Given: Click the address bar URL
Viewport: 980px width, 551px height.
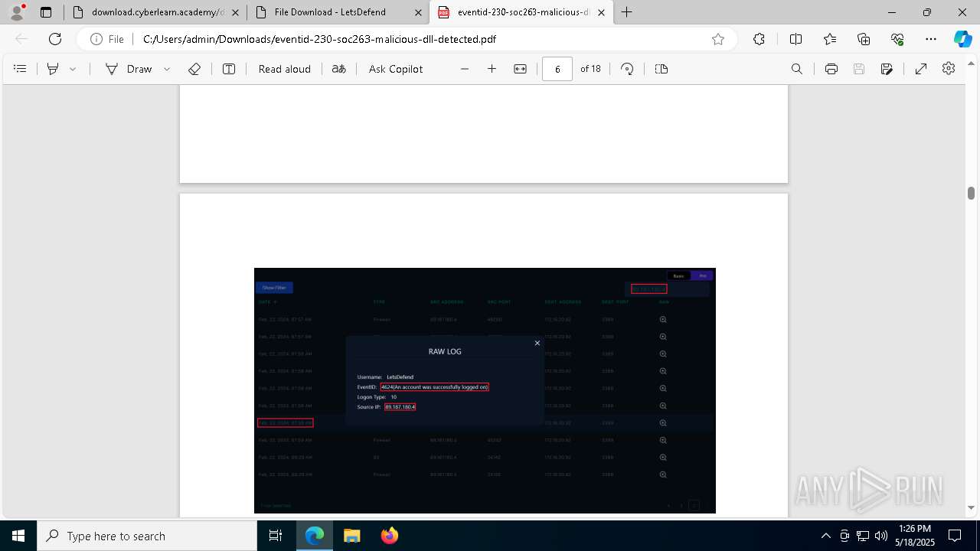Looking at the screenshot, I should click(x=320, y=39).
